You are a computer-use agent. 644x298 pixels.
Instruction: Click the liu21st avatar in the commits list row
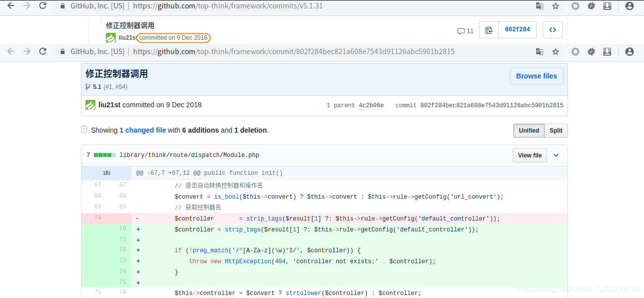pos(111,38)
